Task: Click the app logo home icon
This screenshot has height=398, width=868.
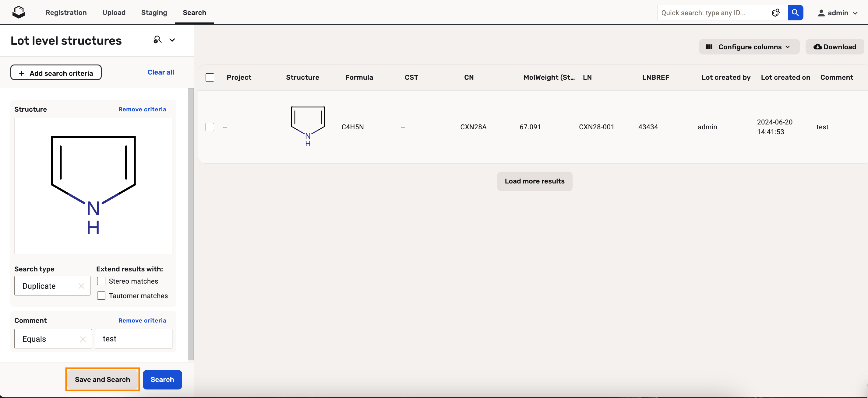Action: click(19, 12)
